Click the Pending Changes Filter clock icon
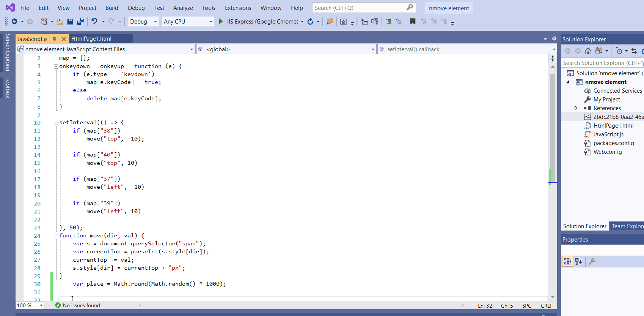The width and height of the screenshot is (644, 316). (619, 51)
